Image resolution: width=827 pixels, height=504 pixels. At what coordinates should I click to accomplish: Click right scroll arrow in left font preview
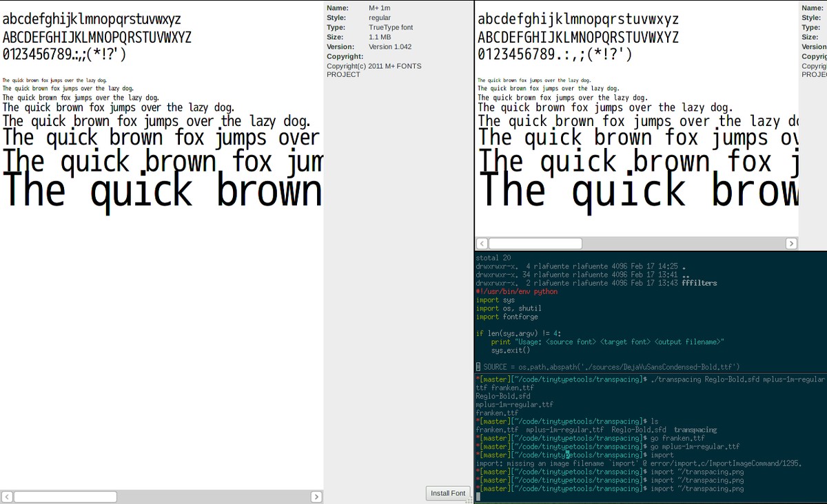[316, 496]
